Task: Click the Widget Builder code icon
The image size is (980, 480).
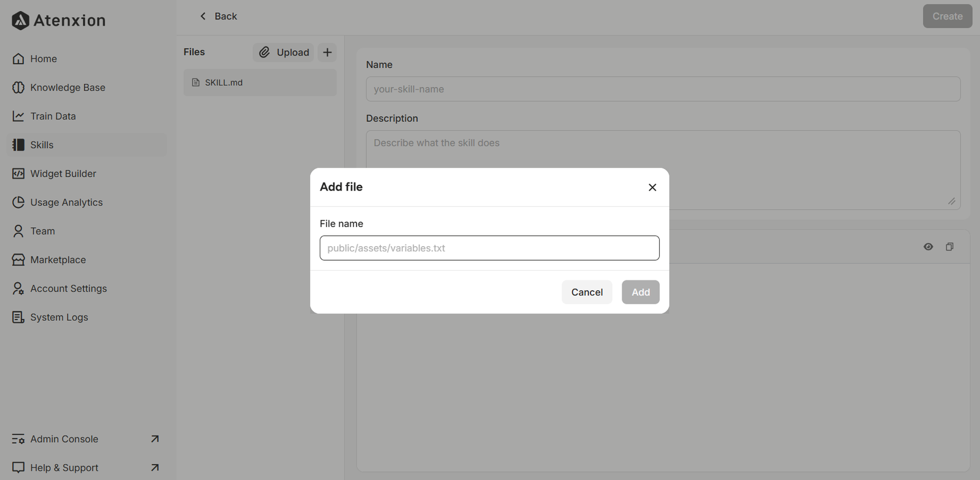Action: tap(18, 174)
